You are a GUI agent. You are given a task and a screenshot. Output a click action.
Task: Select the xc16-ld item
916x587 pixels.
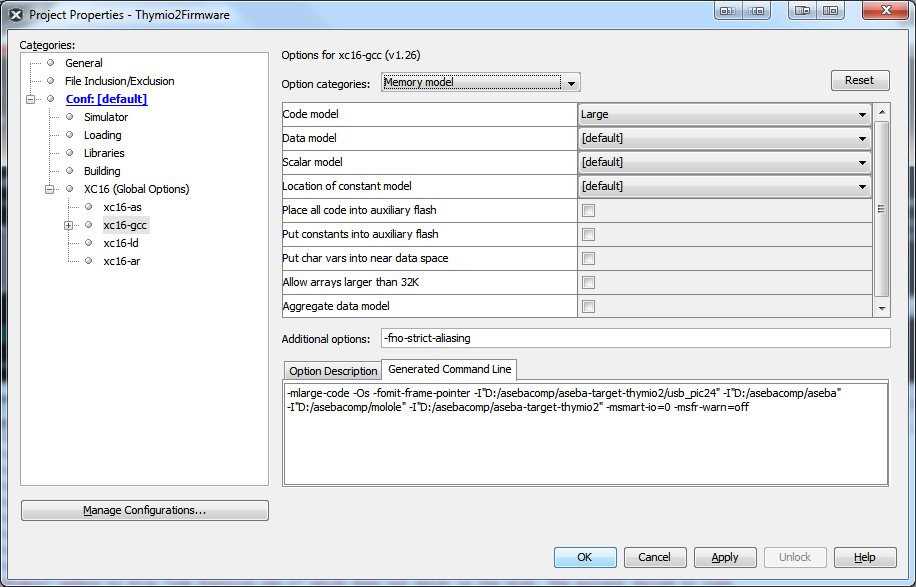click(120, 244)
